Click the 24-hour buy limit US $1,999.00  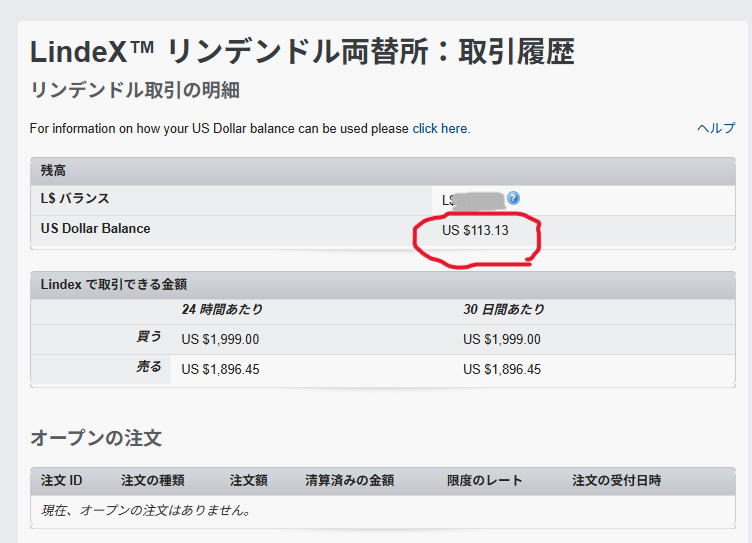point(220,340)
